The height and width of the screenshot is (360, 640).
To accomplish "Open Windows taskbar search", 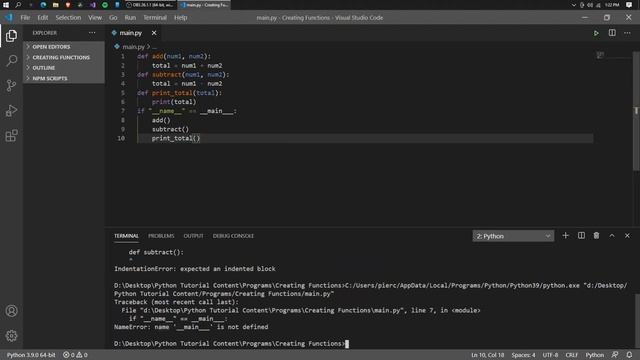I will (x=18, y=5).
